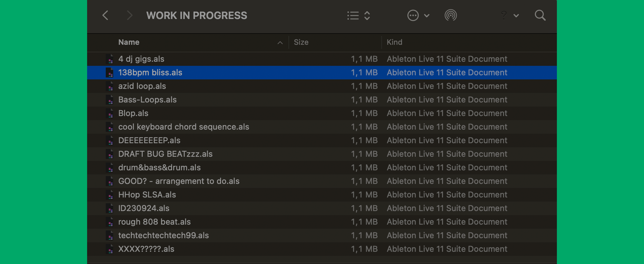
Task: Click the AirDrop share icon
Action: 451,15
